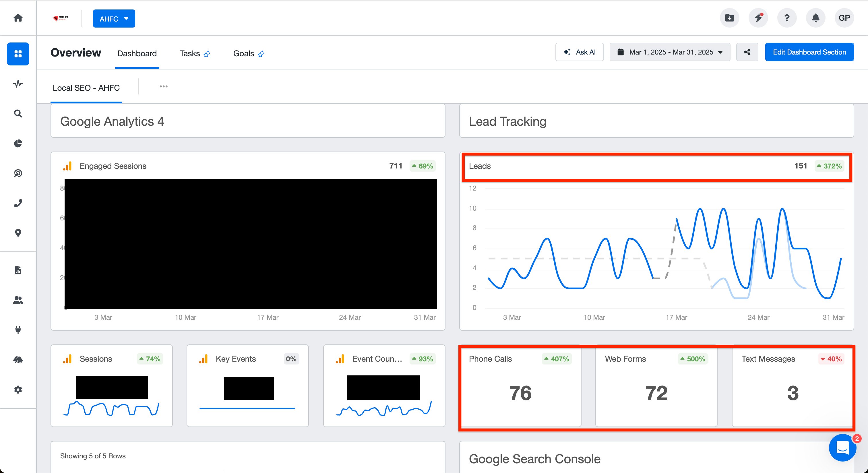The width and height of the screenshot is (868, 473).
Task: Select the Local SEO - AHFC tab
Action: pos(86,88)
